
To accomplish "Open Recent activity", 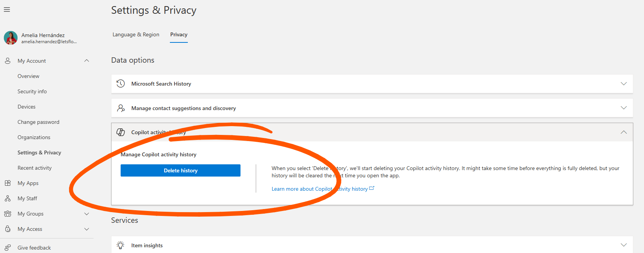I will (x=34, y=168).
